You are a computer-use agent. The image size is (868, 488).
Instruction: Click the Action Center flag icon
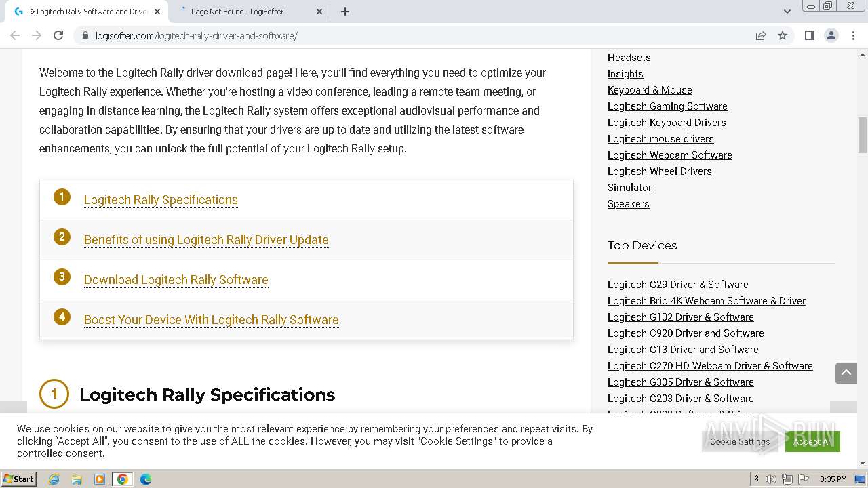[803, 479]
